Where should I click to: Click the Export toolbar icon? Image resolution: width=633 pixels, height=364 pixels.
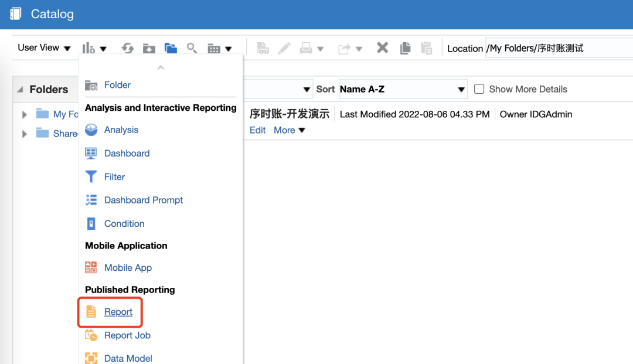[345, 49]
